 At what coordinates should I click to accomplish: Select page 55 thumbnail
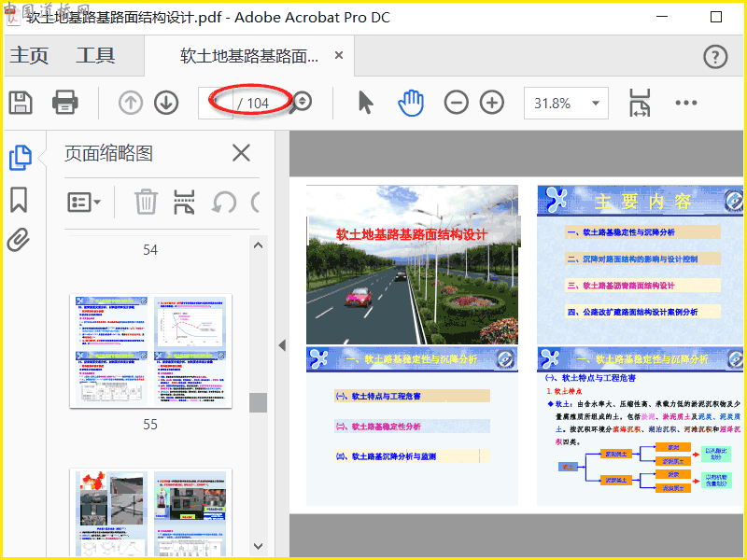coord(150,351)
